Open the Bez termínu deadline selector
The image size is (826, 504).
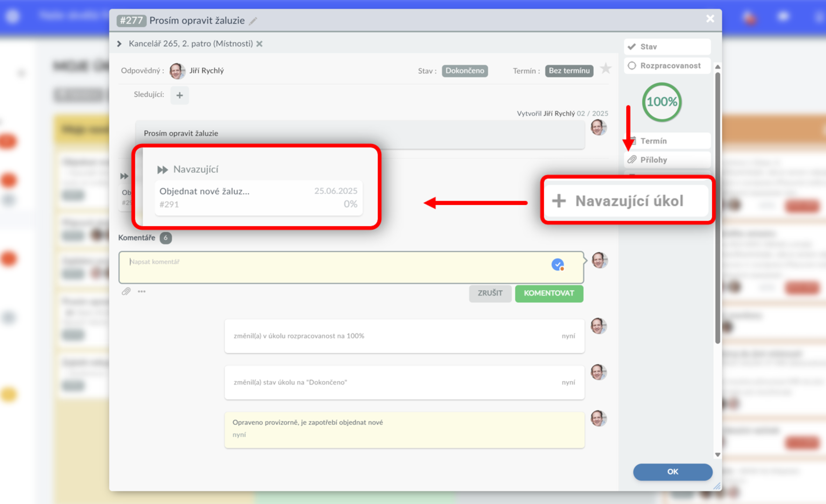click(569, 71)
